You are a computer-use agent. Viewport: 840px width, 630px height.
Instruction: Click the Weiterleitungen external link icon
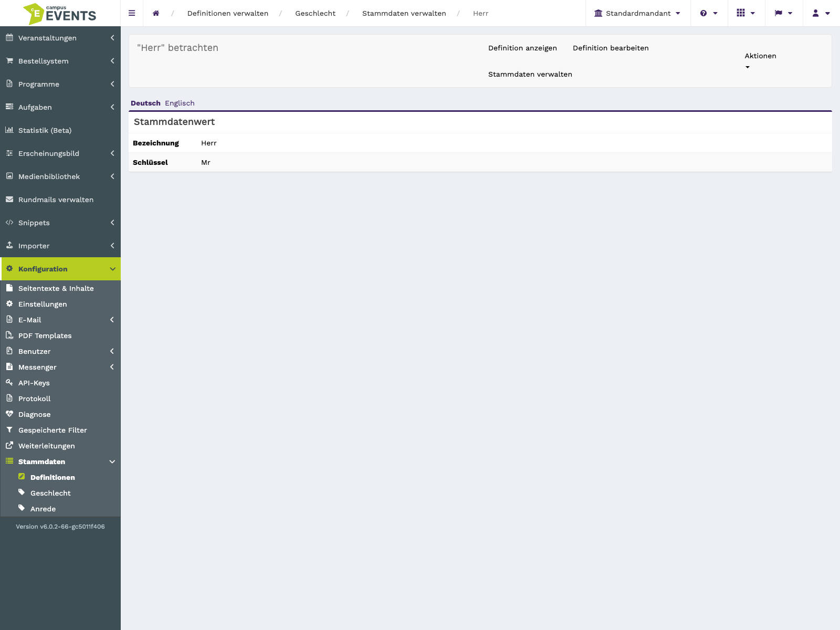click(x=9, y=445)
